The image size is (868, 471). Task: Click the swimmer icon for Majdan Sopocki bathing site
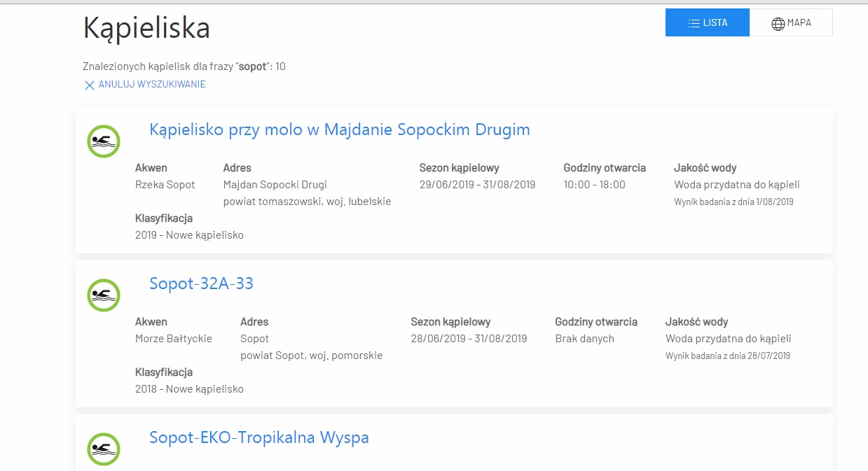(x=104, y=141)
